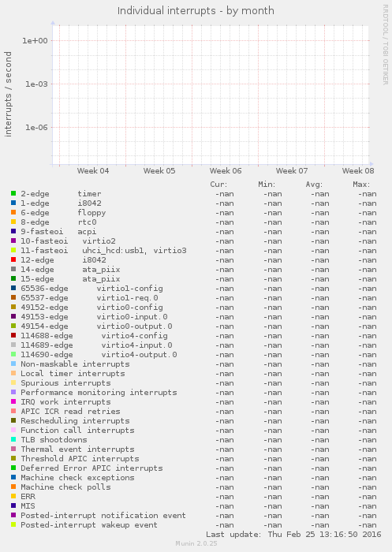Viewport: 392px width, 552px height.
Task: Click the red swatch beside 12-edge i8042
Action: (13, 259)
